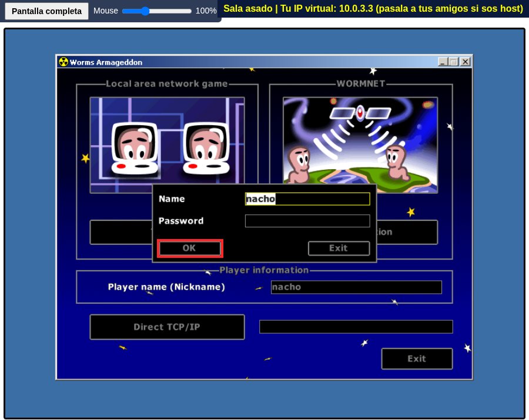This screenshot has width=529, height=420.
Task: Click Exit button in the login dialog
Action: coord(339,248)
